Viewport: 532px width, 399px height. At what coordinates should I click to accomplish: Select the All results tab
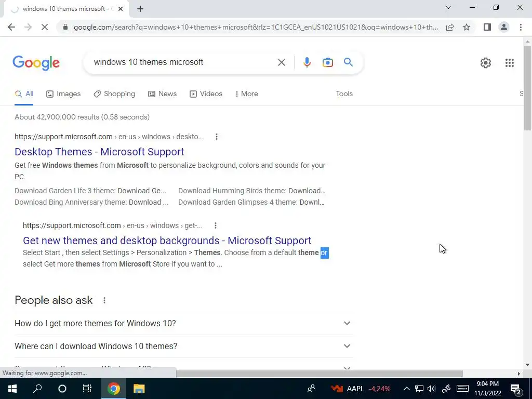[24, 94]
